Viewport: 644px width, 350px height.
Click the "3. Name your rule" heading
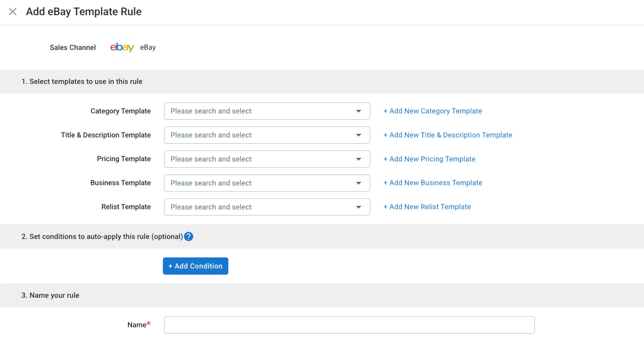[50, 295]
